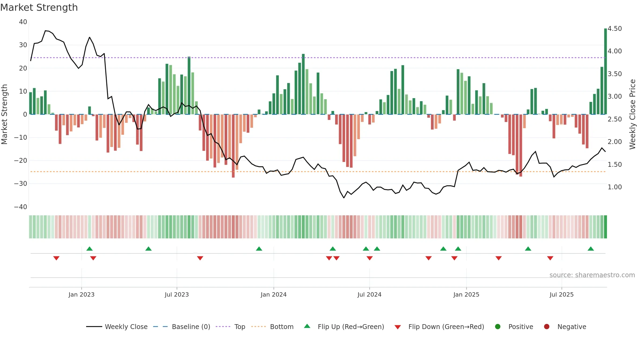This screenshot has height=362, width=644.
Task: Click the Weekly Close Price axis title
Action: pyautogui.click(x=632, y=114)
